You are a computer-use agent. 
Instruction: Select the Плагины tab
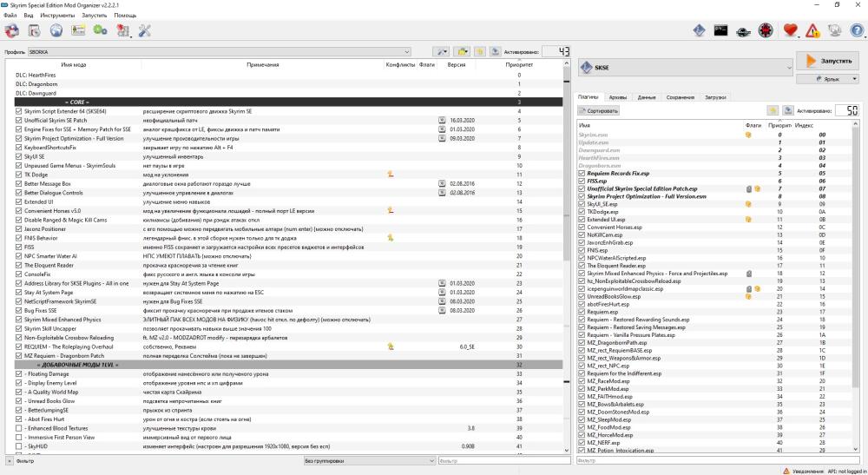click(589, 97)
